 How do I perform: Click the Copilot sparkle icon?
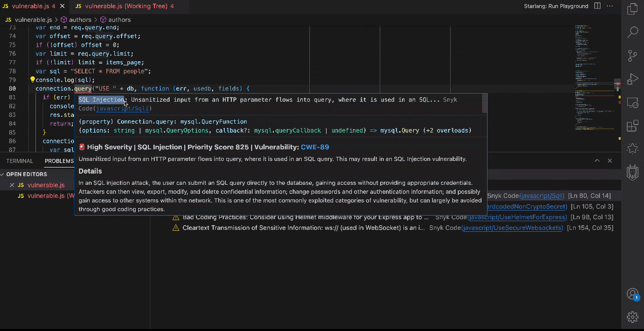click(632, 148)
